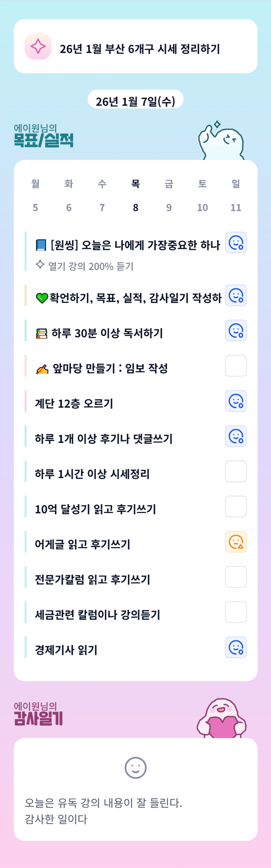This screenshot has height=868, width=271.
Task: Check the box for 앞마당 만들기 : 임보 작성
Action: 236,366
